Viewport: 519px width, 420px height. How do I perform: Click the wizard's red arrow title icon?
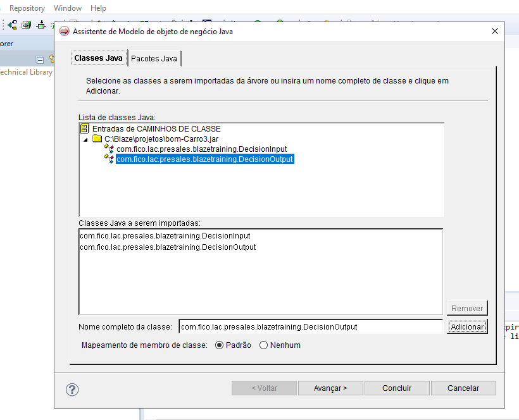(x=64, y=30)
